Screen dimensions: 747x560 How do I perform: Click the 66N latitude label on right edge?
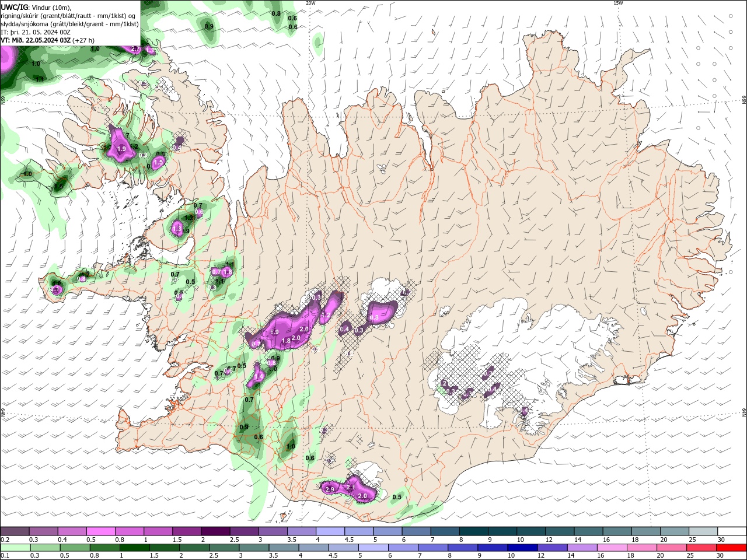(x=744, y=100)
